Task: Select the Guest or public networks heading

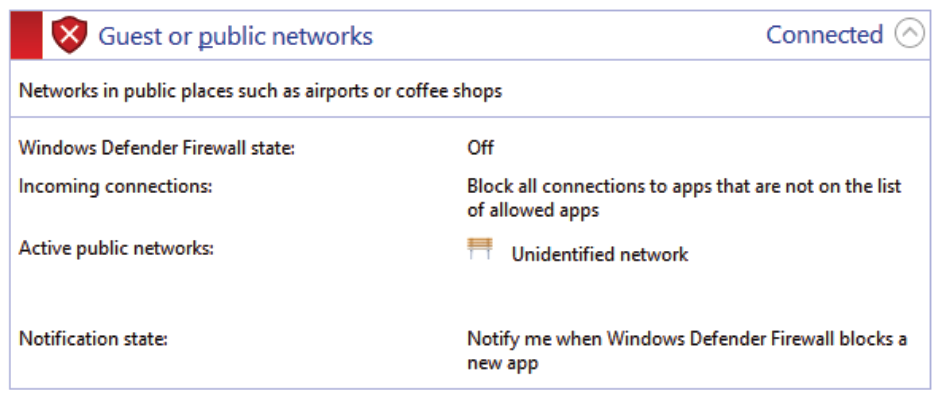Action: (x=235, y=37)
